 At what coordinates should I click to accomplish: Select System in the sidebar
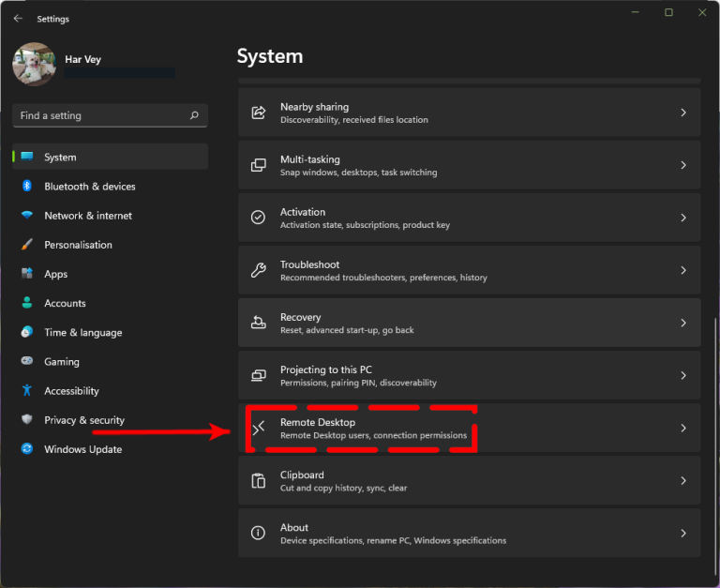tap(111, 157)
